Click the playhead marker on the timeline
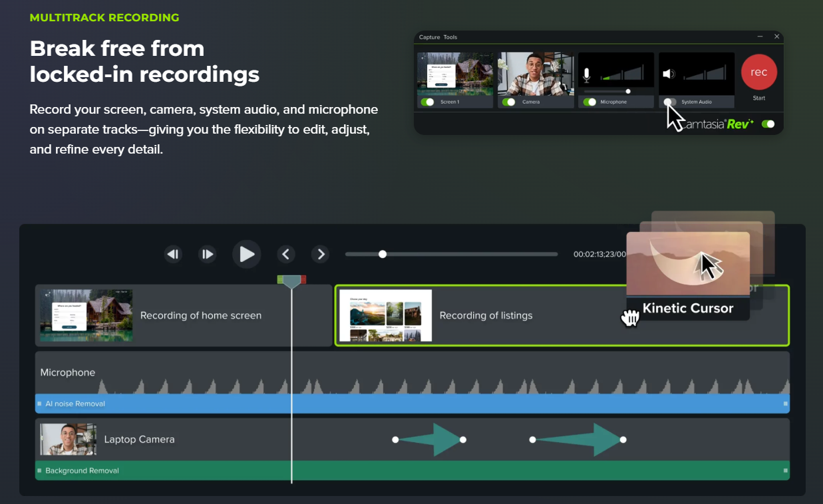This screenshot has width=823, height=504. tap(291, 281)
